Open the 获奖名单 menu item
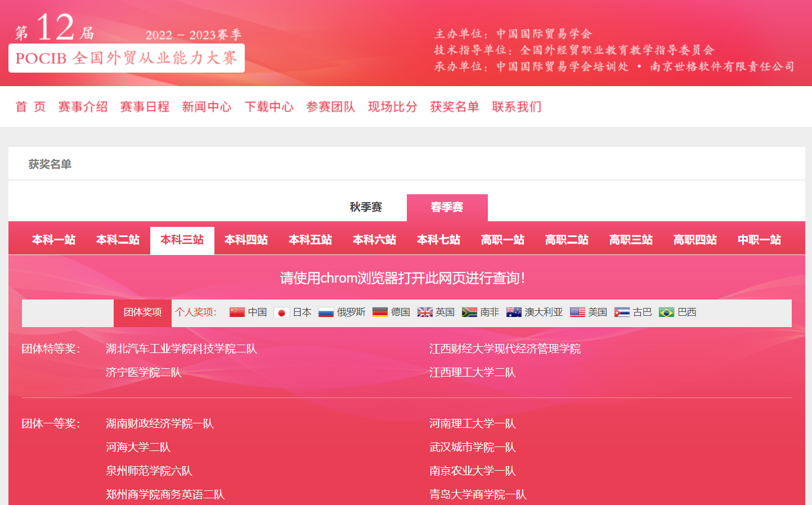 point(454,106)
